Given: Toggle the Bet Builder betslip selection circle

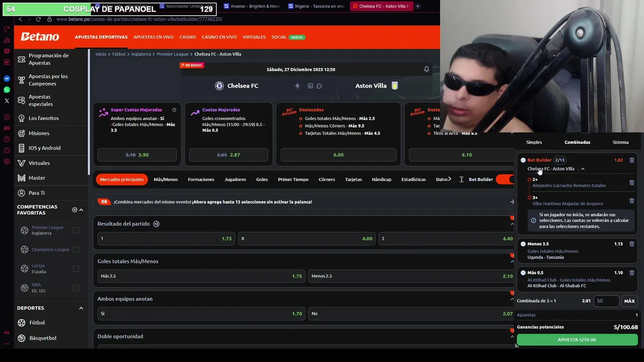Looking at the screenshot, I should (x=523, y=160).
